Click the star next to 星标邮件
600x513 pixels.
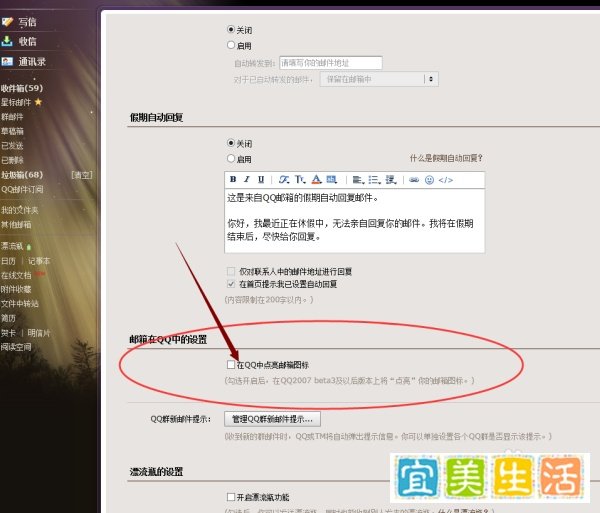[x=38, y=102]
